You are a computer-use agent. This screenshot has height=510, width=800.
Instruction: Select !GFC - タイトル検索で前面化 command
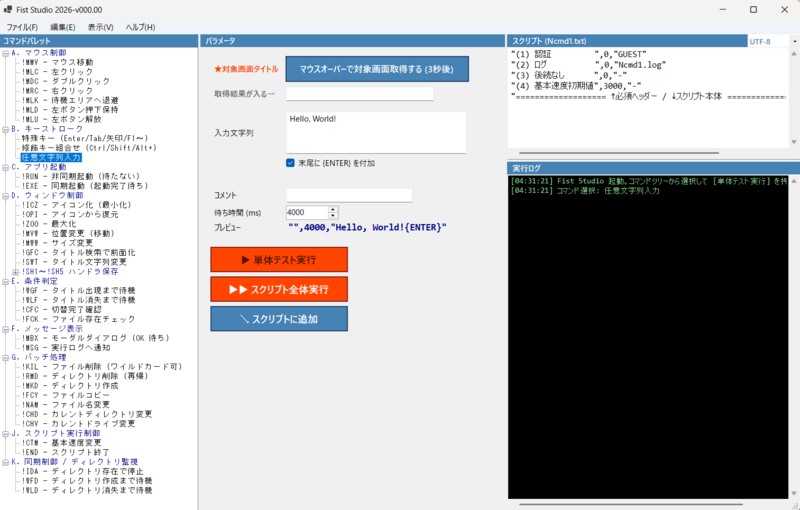(x=79, y=252)
